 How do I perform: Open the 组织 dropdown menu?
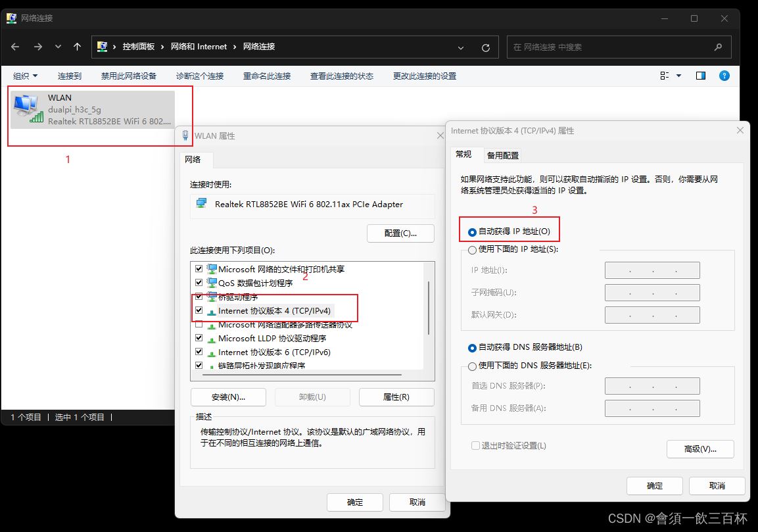click(x=25, y=76)
